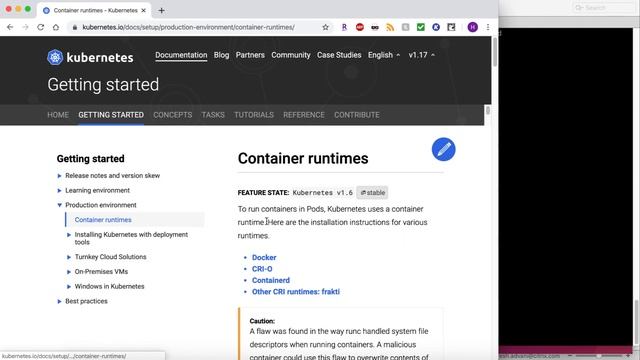
Task: View the site lock icon in the address bar
Action: point(75,27)
